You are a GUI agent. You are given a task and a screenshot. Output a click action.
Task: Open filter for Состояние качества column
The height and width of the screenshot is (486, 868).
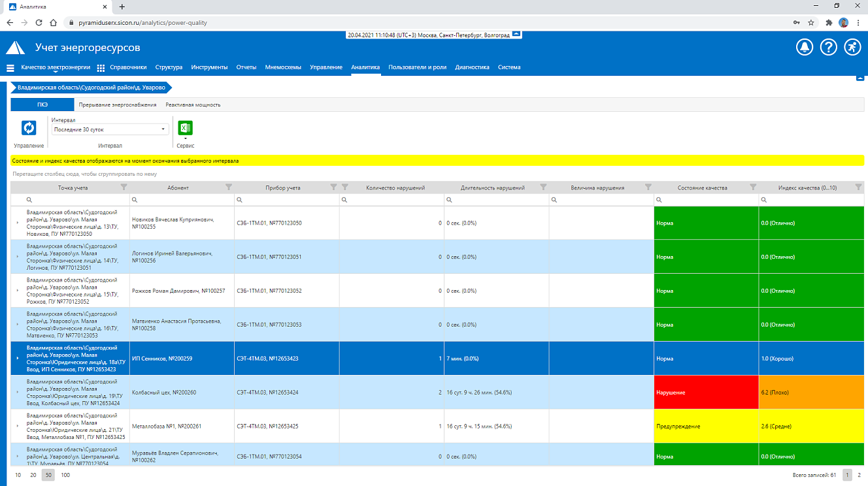(753, 187)
